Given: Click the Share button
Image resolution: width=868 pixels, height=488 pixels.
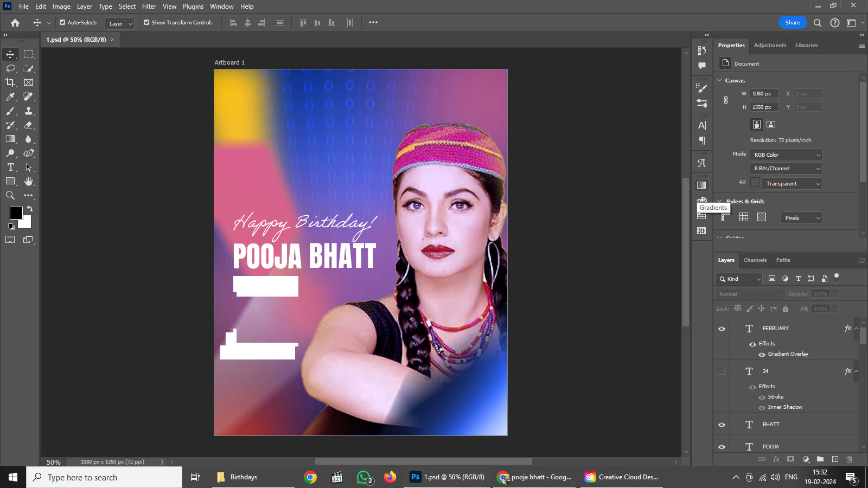Looking at the screenshot, I should pyautogui.click(x=793, y=23).
